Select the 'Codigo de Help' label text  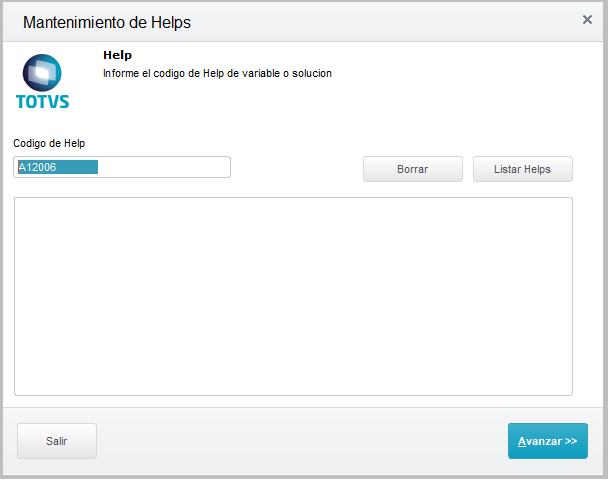pyautogui.click(x=49, y=143)
